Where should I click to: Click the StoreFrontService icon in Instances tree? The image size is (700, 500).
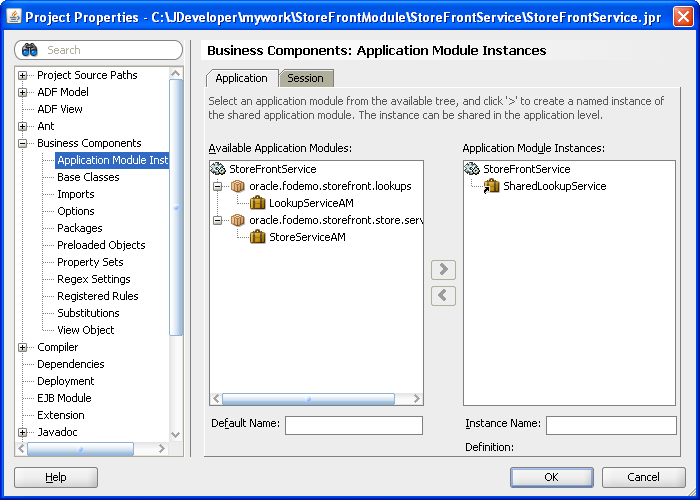tap(472, 169)
